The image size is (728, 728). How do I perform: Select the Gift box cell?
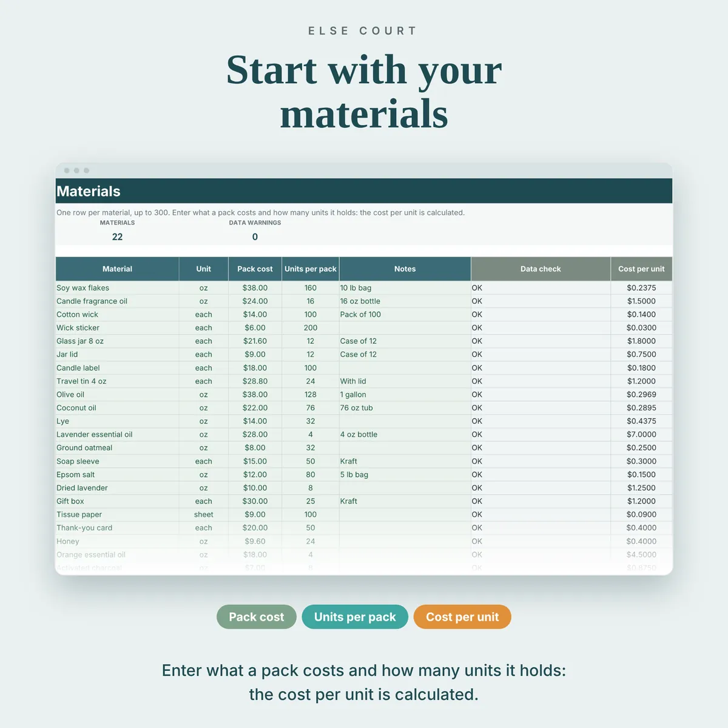pyautogui.click(x=117, y=501)
